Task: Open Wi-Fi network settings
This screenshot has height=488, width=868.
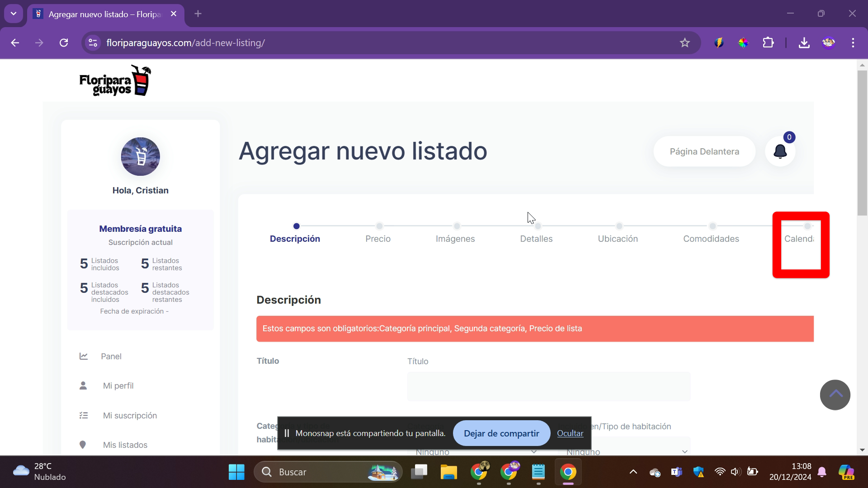Action: (x=719, y=472)
